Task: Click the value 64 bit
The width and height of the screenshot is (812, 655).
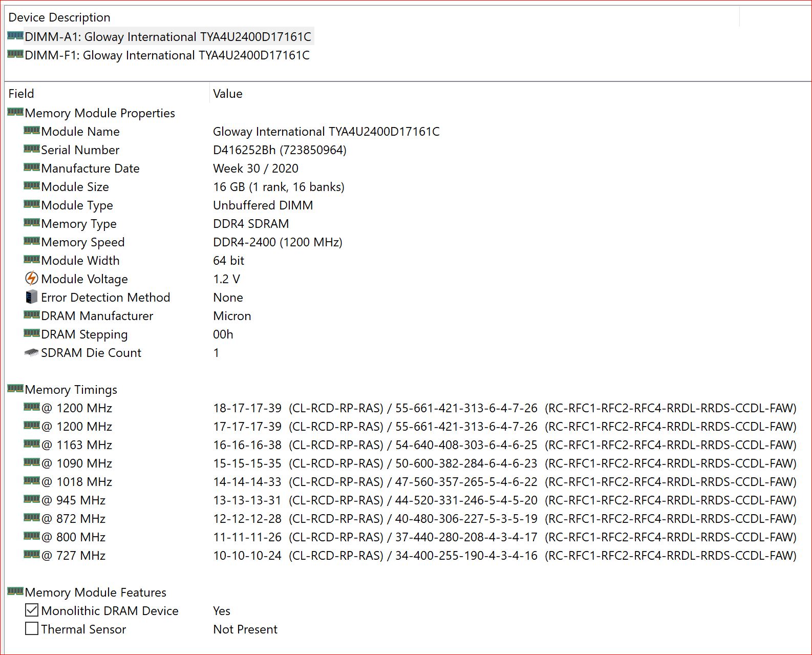Action: (228, 261)
